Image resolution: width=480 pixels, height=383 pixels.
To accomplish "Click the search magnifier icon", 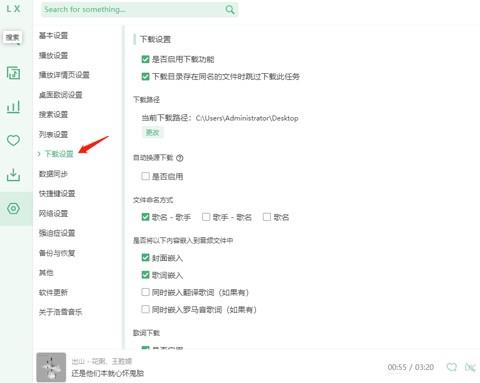I will [230, 9].
